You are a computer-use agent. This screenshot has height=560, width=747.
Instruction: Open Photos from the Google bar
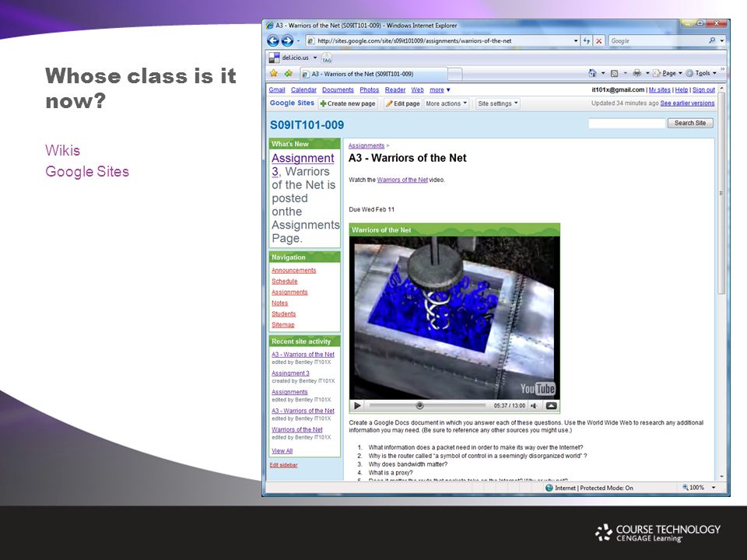(x=369, y=90)
